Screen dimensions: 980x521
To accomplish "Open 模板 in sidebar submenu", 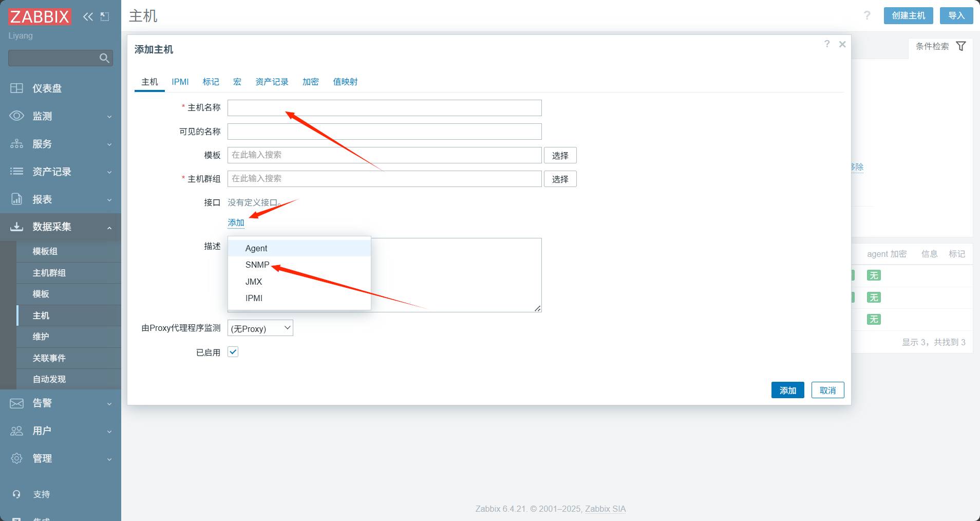I will 69,294.
